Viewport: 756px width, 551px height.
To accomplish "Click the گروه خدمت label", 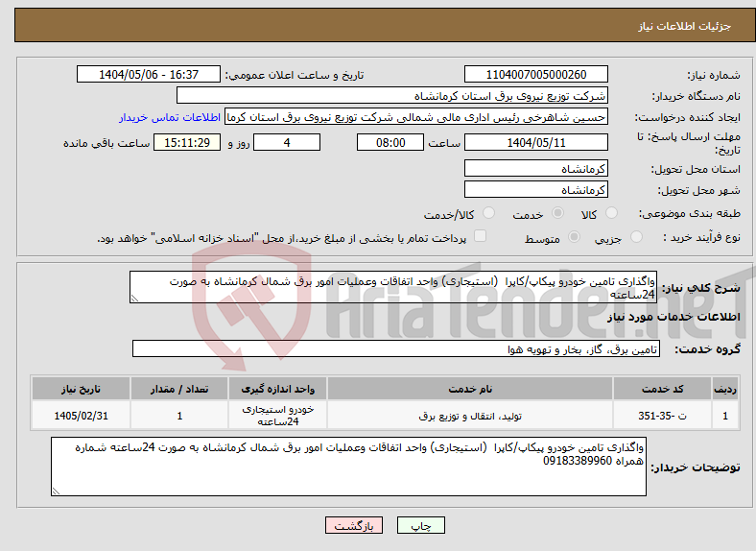I will 707,349.
